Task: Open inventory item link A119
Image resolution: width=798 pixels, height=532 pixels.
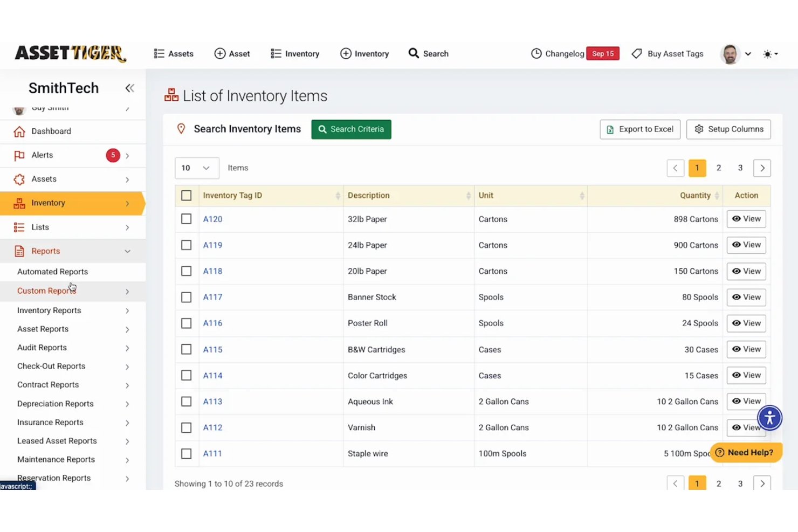Action: click(212, 245)
